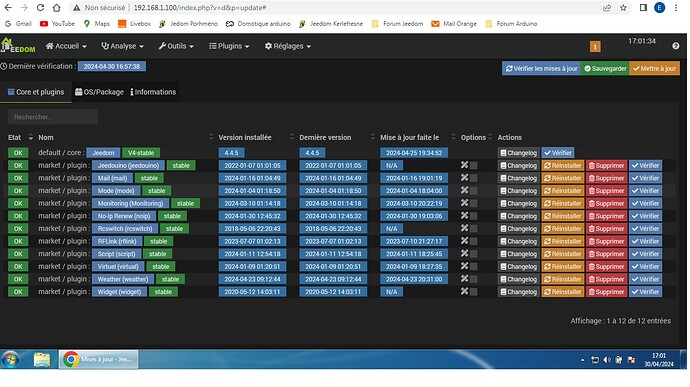
Task: Open Forum Jeedom bookmark
Action: click(397, 24)
